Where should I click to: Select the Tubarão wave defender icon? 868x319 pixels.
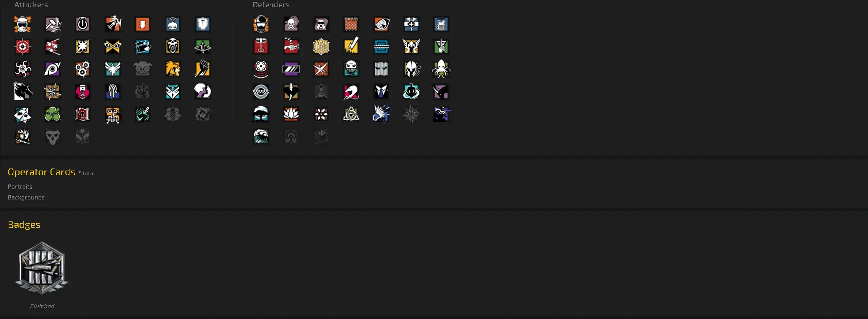click(261, 137)
